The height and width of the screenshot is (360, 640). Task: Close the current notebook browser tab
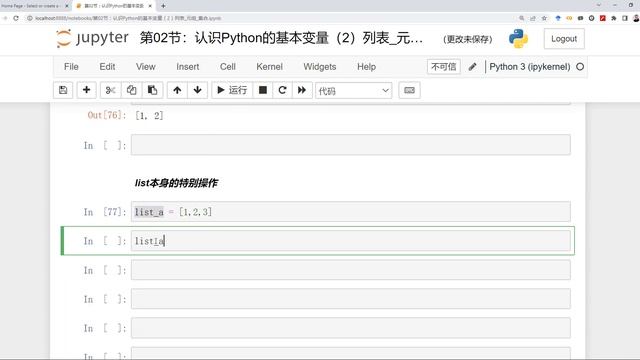tap(150, 6)
